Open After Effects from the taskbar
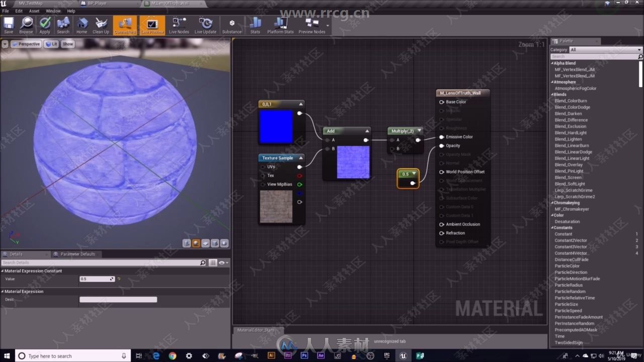This screenshot has width=644, height=362. tap(321, 355)
